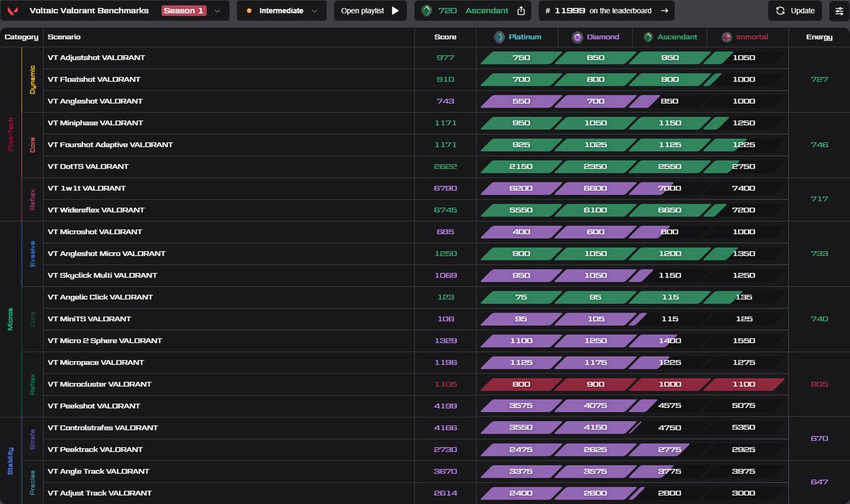The height and width of the screenshot is (504, 850).
Task: Click the Strafe subcategory label
Action: pyautogui.click(x=33, y=438)
